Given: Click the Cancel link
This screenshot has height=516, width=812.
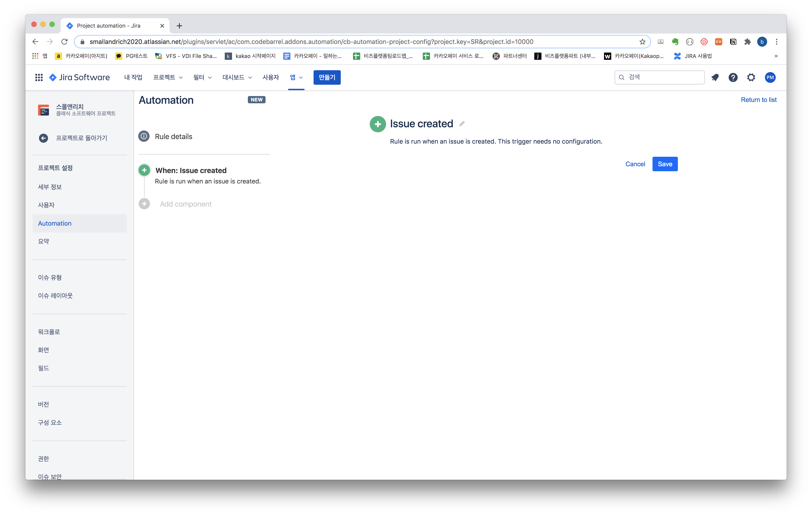Looking at the screenshot, I should (635, 164).
